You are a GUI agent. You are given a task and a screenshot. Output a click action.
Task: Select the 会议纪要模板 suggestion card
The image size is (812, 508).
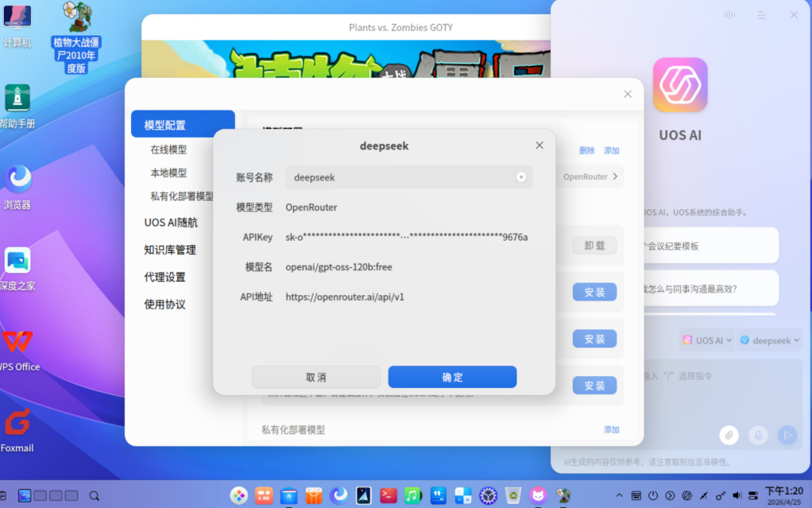pos(710,246)
